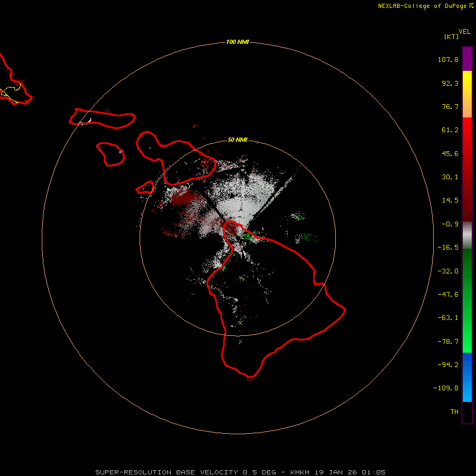Image resolution: width=476 pixels, height=476 pixels.
Task: Click the 50 NMI range ring label
Action: 237,140
